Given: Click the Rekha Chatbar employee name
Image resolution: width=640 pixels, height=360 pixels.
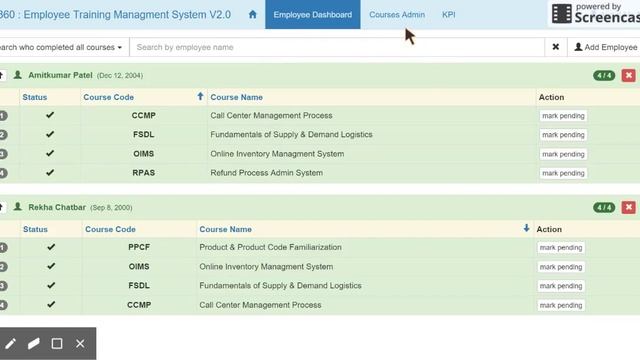Looking at the screenshot, I should [x=57, y=207].
